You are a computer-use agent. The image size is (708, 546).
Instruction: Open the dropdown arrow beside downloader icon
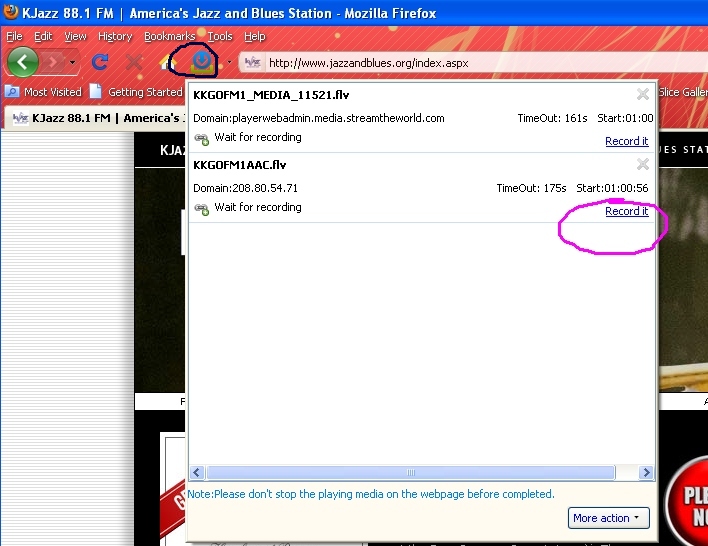click(x=229, y=62)
